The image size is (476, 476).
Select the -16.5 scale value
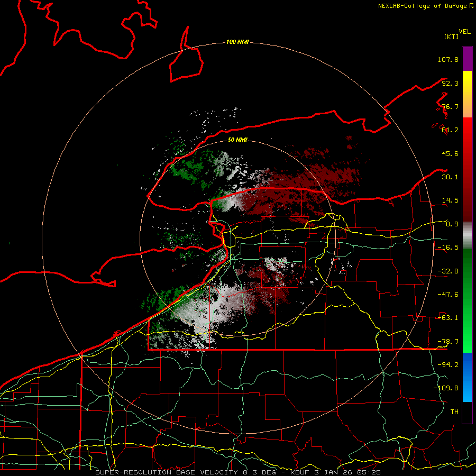(448, 248)
